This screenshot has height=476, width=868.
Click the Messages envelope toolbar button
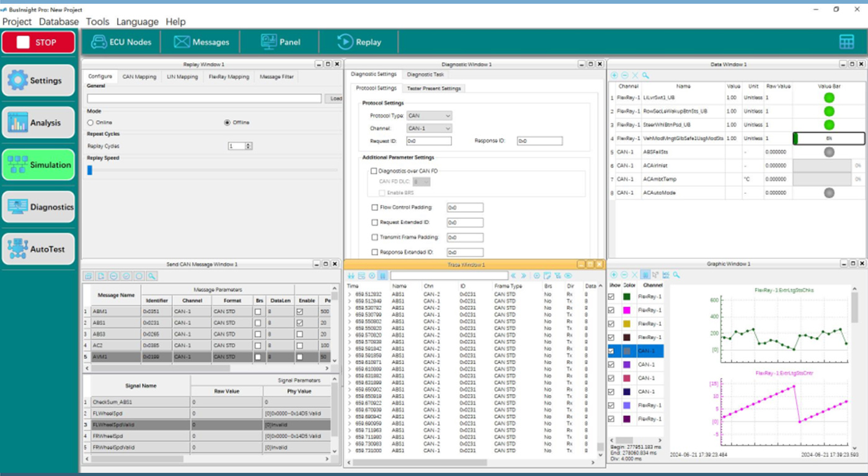(201, 42)
